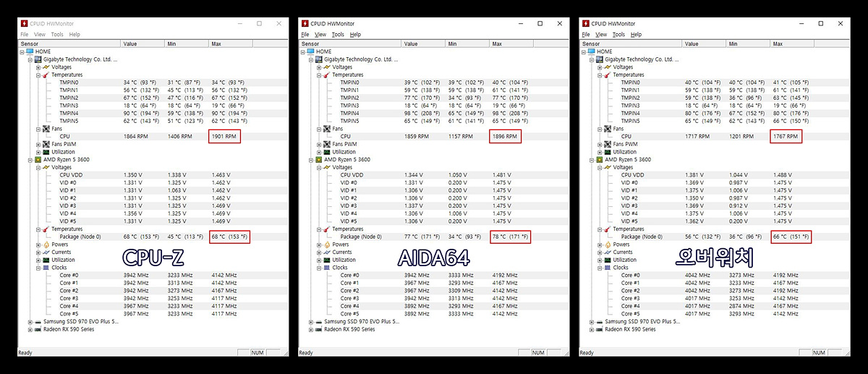Click the 78 °C (171 °F) max package value
Screen dimensions: 868x374
pos(510,237)
